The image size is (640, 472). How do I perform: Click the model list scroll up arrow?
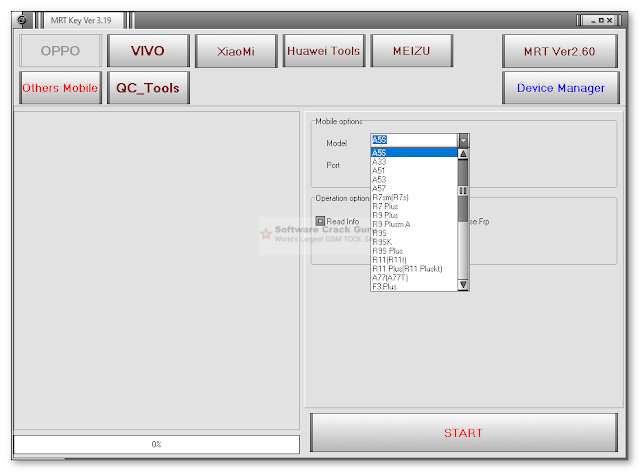click(x=463, y=154)
